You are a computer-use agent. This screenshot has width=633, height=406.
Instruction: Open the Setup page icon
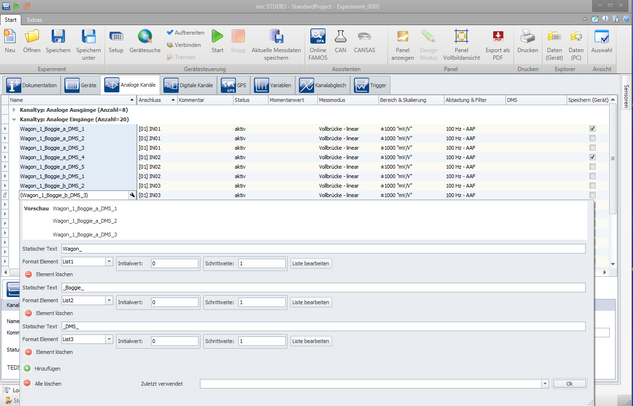116,38
